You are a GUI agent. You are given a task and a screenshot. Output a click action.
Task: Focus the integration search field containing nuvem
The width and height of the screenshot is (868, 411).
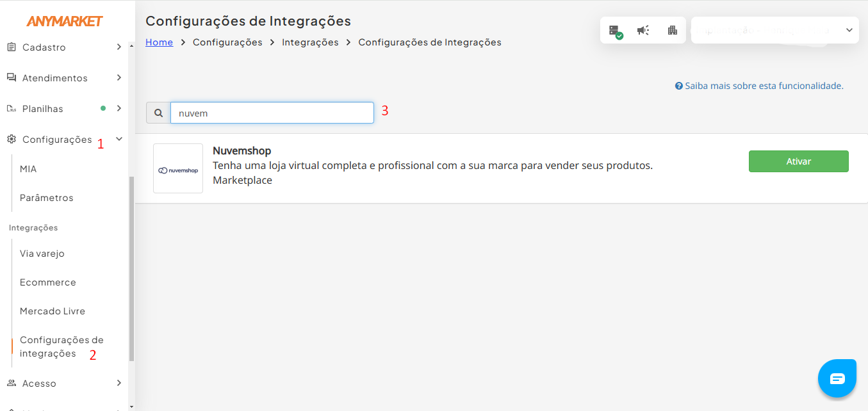coord(272,113)
